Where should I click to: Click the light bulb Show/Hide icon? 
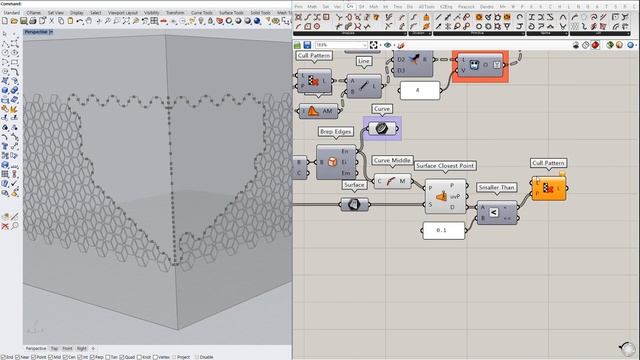coord(201,21)
